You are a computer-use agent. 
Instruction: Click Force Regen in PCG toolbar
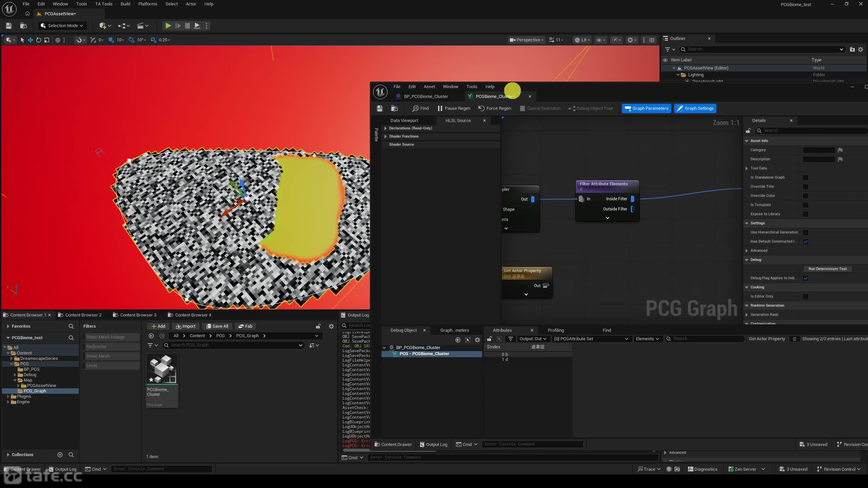pos(494,108)
